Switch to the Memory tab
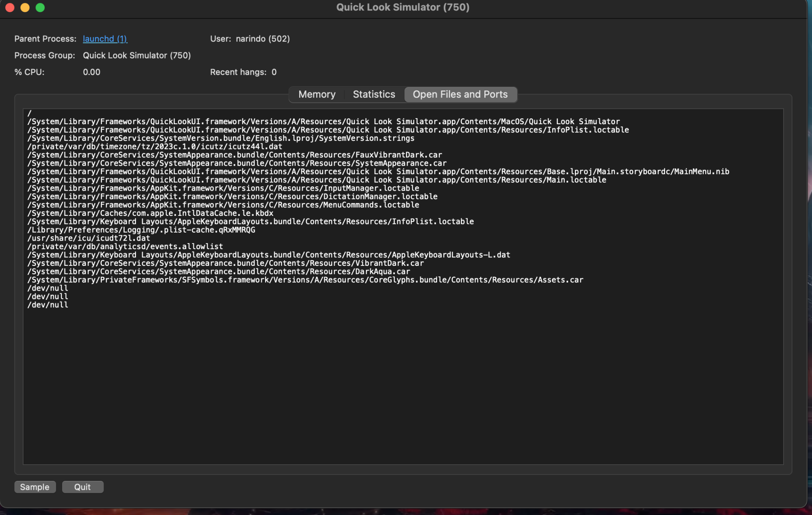Screen dimensions: 812x515 pyautogui.click(x=317, y=94)
